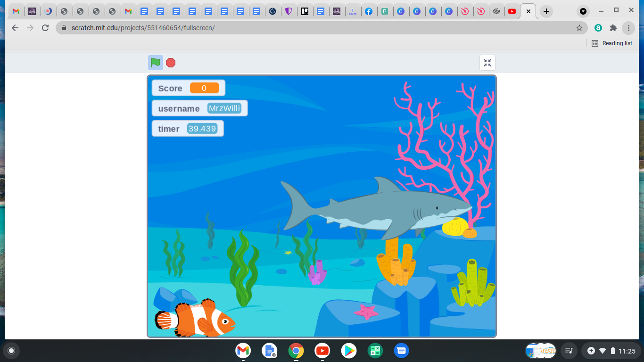Switch to the YouTube tab
644x362 pixels.
coord(512,11)
